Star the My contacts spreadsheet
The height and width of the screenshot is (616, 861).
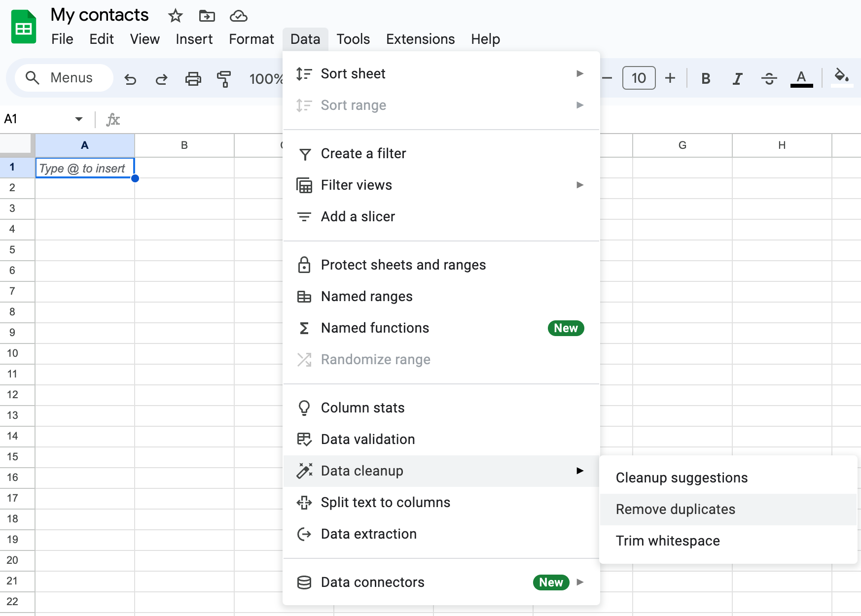coord(175,16)
